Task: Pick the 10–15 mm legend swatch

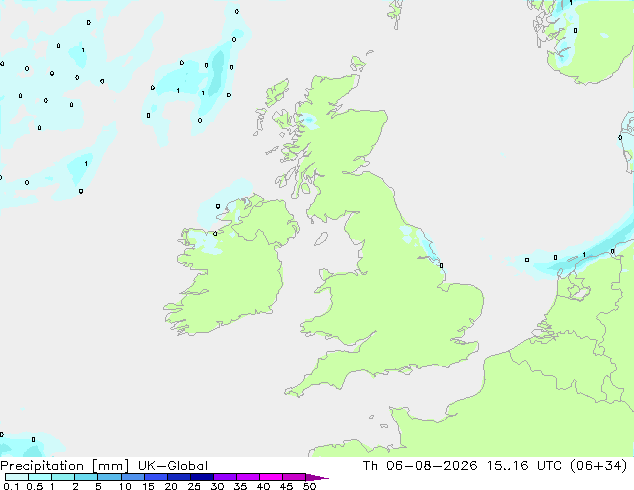Action: click(x=133, y=477)
